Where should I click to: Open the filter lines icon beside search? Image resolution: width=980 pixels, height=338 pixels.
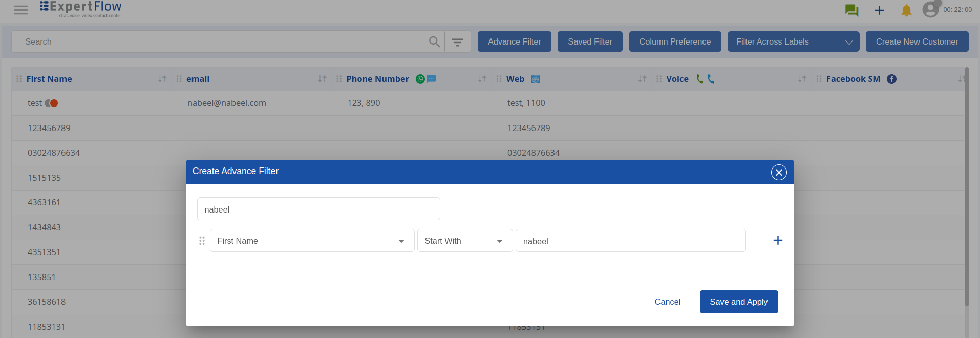[x=457, y=42]
